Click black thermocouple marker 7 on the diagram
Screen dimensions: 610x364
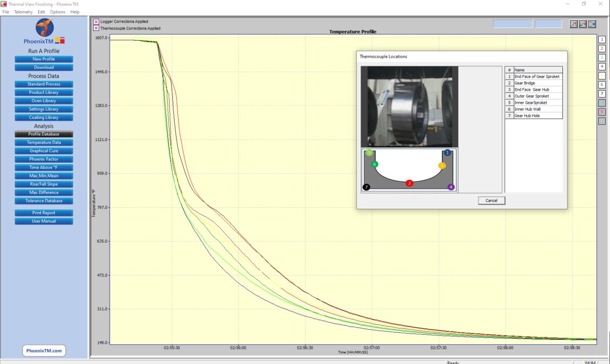[x=367, y=187]
